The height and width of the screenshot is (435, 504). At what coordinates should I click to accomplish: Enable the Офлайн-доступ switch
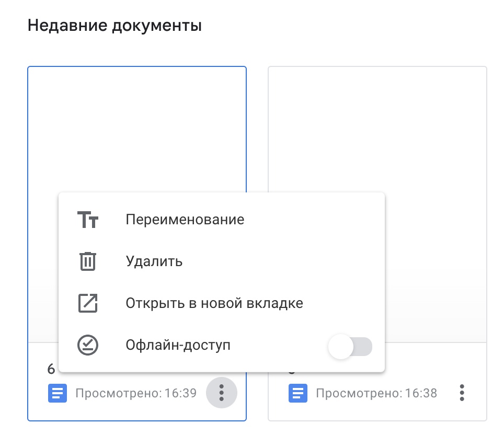[350, 346]
